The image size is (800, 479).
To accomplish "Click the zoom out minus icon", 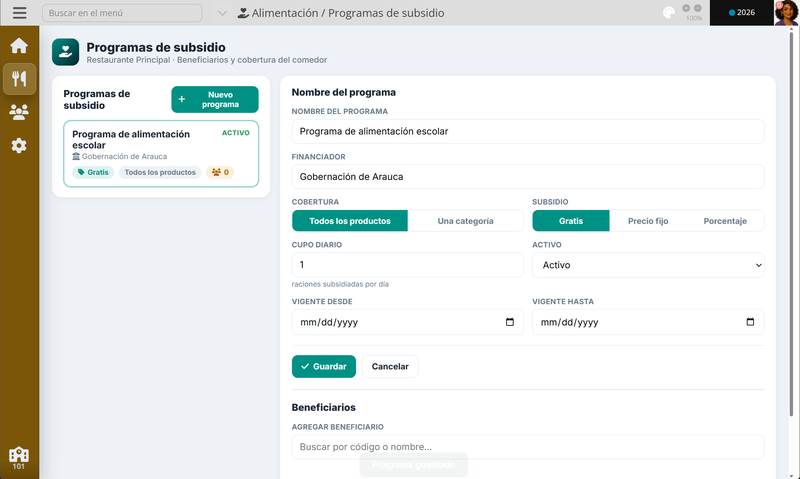I will [x=697, y=8].
